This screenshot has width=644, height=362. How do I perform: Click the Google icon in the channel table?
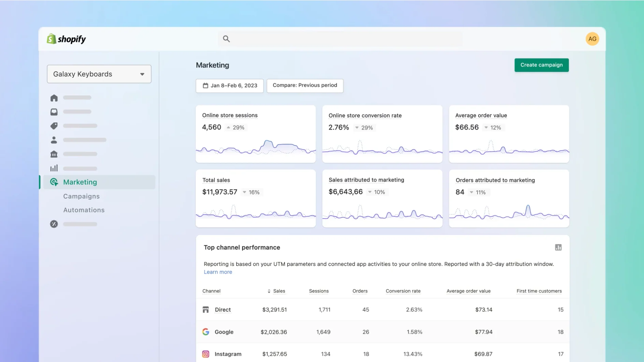click(x=206, y=332)
